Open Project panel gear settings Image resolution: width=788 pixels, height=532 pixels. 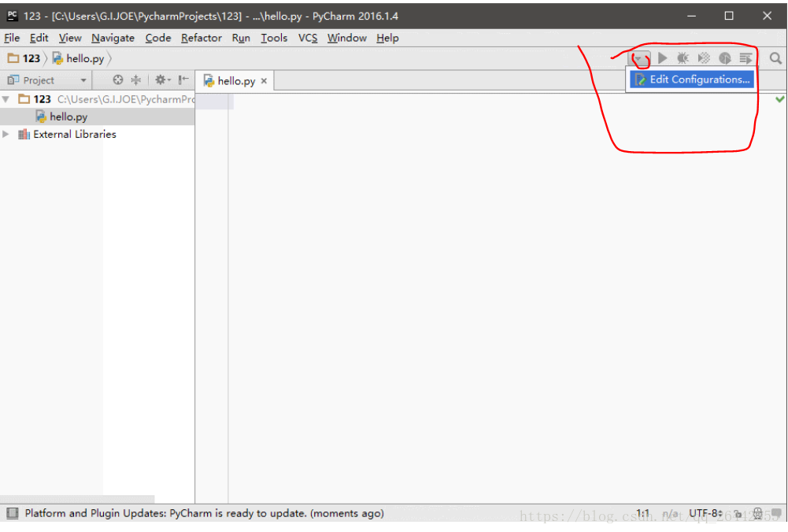click(x=162, y=79)
